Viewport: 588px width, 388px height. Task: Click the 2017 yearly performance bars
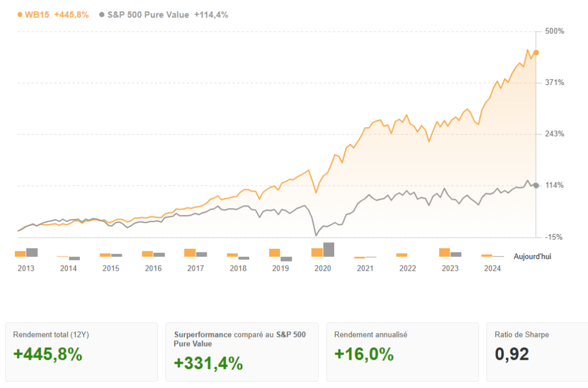[x=195, y=253]
